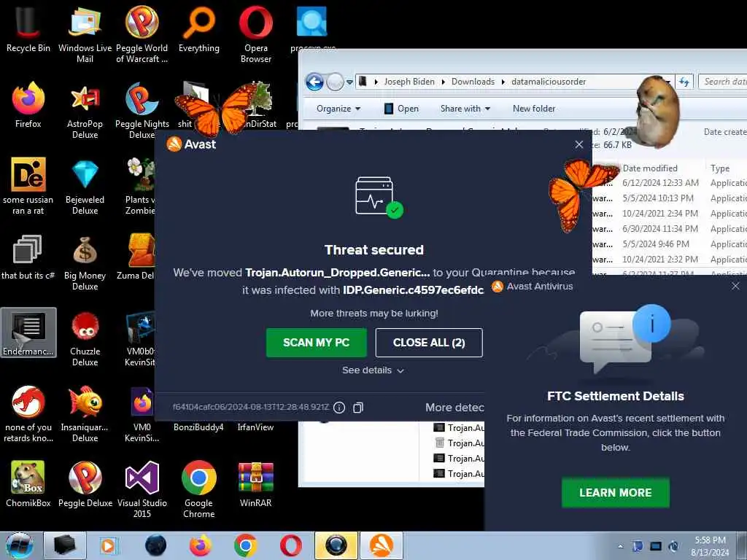
Task: Click the SCAN MY PC button
Action: click(317, 343)
